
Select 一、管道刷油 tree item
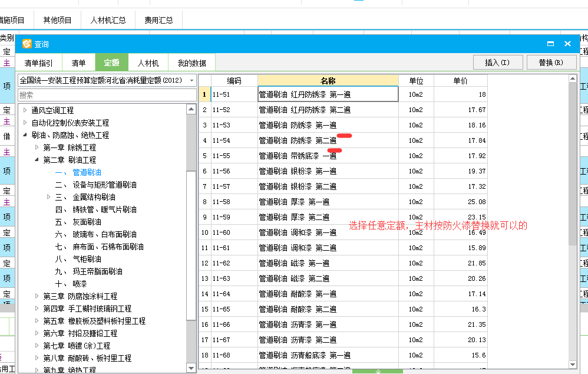click(78, 172)
